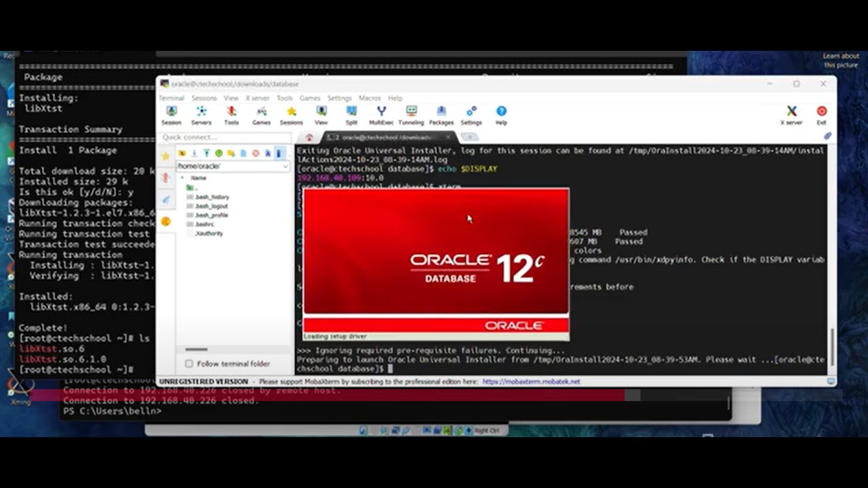Click the Settings gears toolbar icon
This screenshot has height=488, width=868.
pos(471,115)
